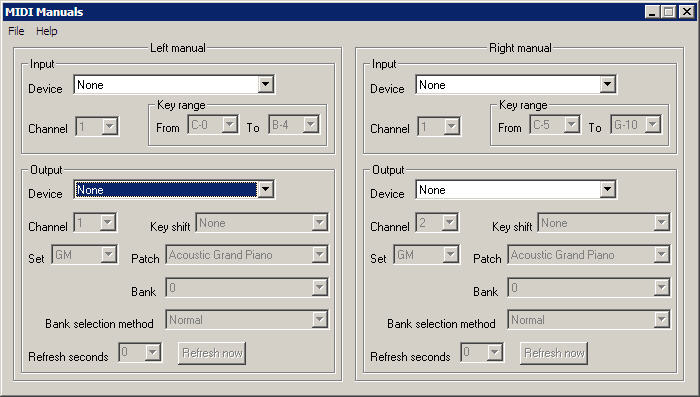Expand the Left manual Output Device dropdown
700x397 pixels.
click(174, 190)
